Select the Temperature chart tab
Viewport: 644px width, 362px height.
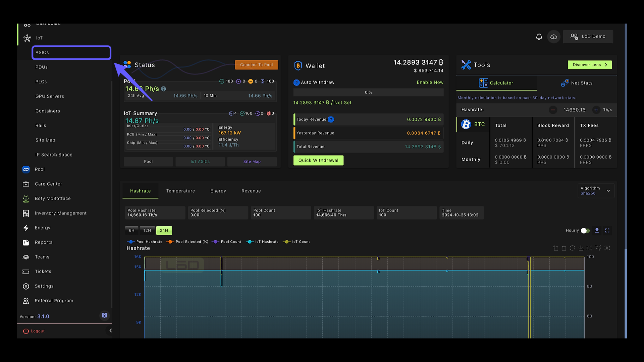[x=180, y=191]
